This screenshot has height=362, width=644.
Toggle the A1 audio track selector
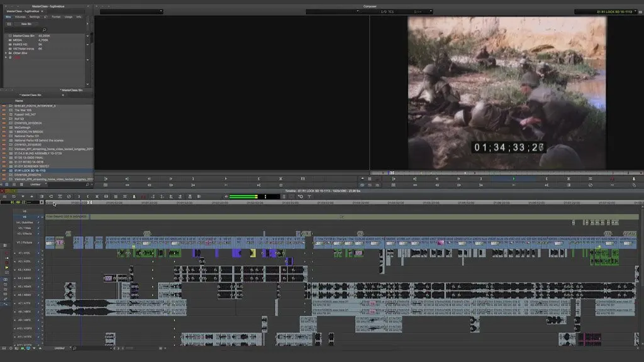[25, 253]
